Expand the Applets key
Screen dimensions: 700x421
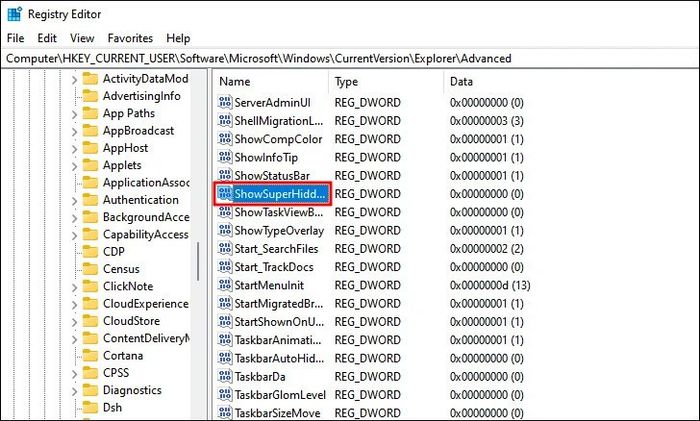tap(75, 166)
